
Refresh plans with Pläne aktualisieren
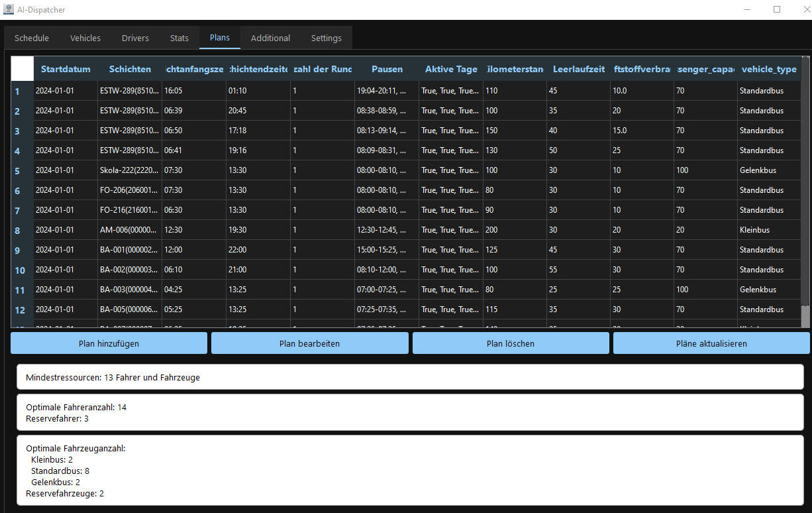tap(711, 343)
